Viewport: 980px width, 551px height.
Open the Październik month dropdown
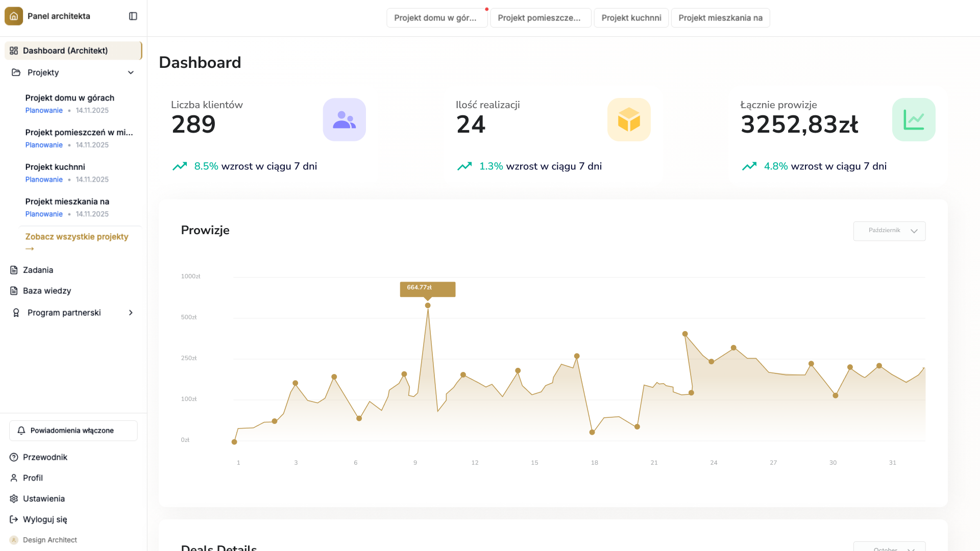pos(889,231)
